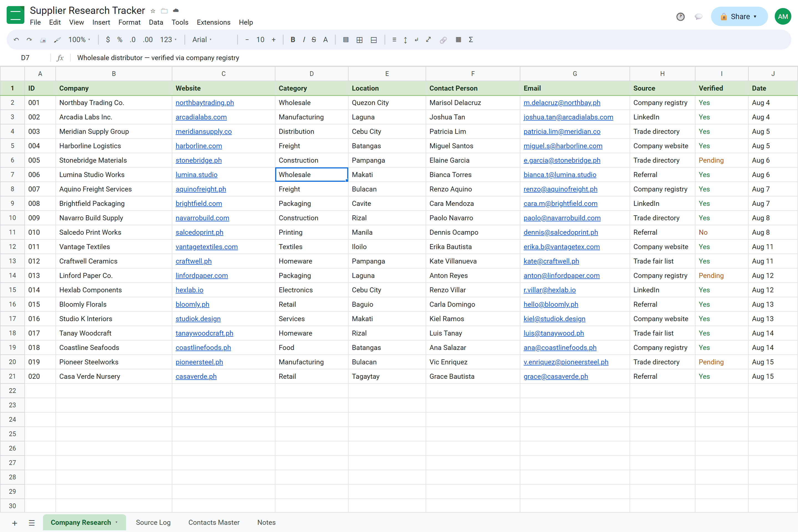Click email joshua.tan@arcadialabs.com
The width and height of the screenshot is (798, 532).
click(568, 117)
